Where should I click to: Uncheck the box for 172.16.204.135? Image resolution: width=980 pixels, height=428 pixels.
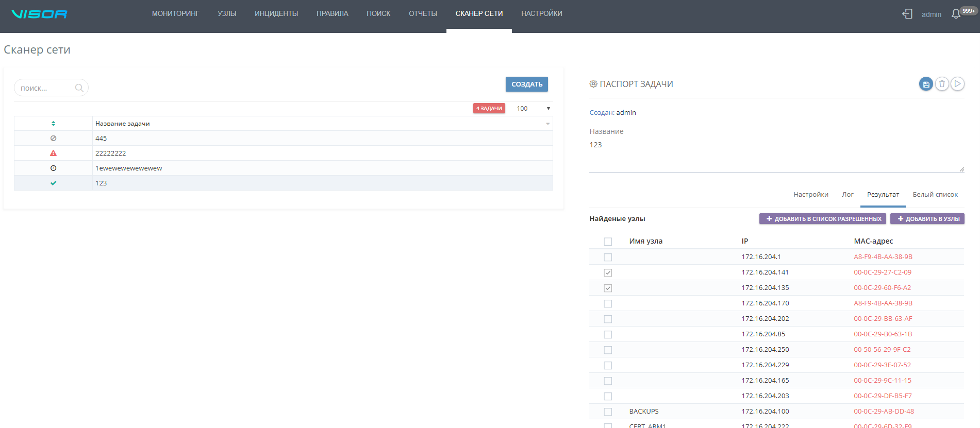[608, 288]
